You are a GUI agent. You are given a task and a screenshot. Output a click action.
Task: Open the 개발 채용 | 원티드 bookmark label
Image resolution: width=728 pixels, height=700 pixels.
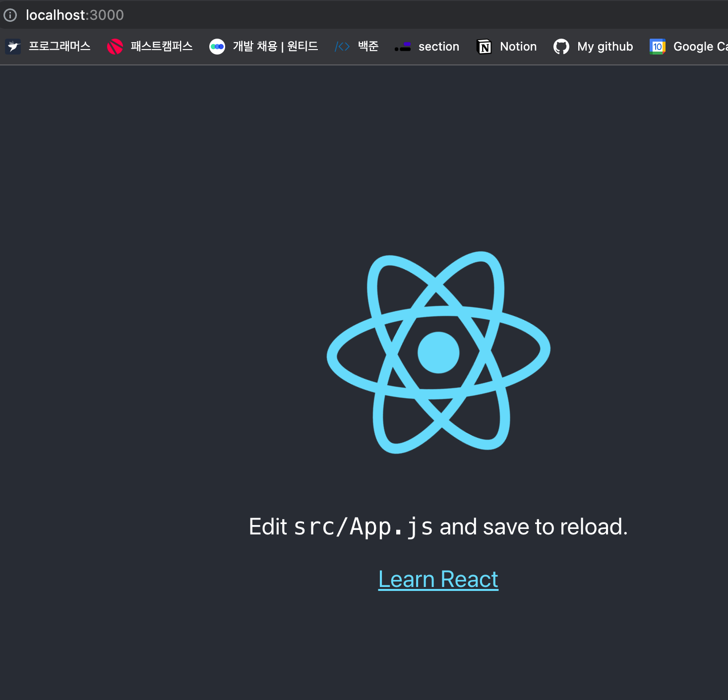pyautogui.click(x=275, y=46)
